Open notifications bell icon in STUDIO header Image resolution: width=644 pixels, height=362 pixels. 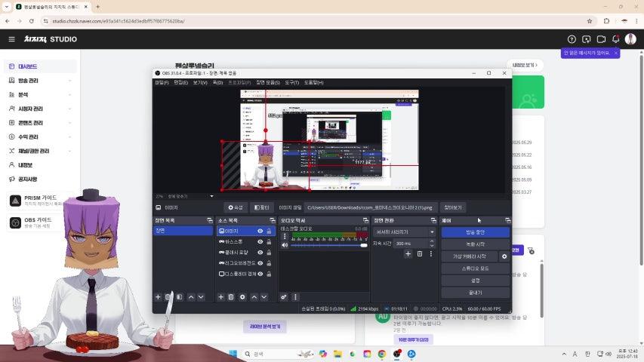pos(615,39)
